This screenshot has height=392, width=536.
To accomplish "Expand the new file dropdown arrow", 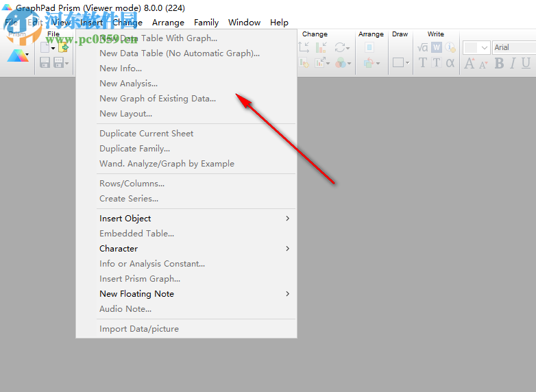I will coord(53,48).
